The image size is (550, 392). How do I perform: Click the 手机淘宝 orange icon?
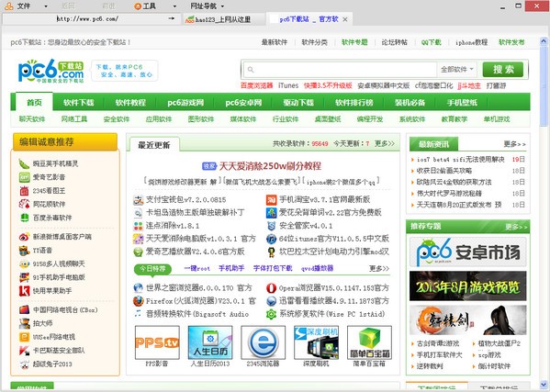(x=271, y=200)
